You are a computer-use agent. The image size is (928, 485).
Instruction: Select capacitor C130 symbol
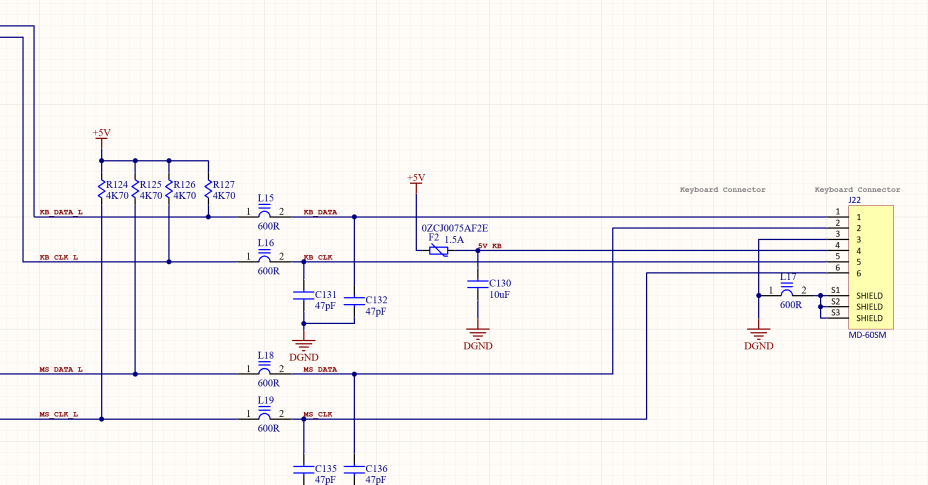tap(478, 285)
